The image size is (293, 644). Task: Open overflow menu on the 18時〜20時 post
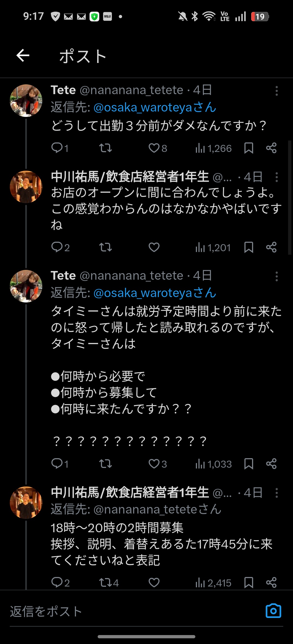(x=276, y=493)
